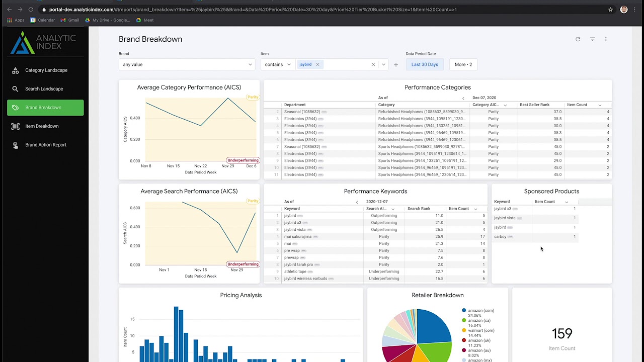644x362 pixels.
Task: Open the Gmail bookmark
Action: (69, 20)
